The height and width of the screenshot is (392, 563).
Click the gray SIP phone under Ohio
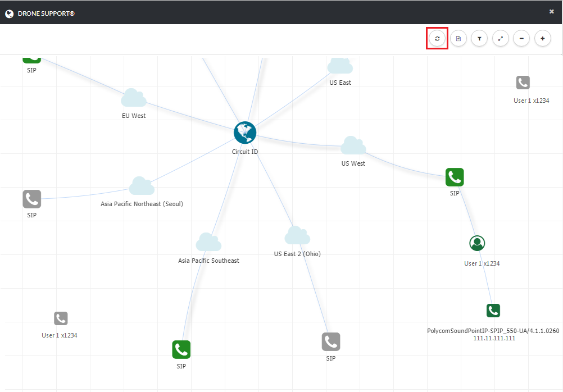click(x=331, y=341)
